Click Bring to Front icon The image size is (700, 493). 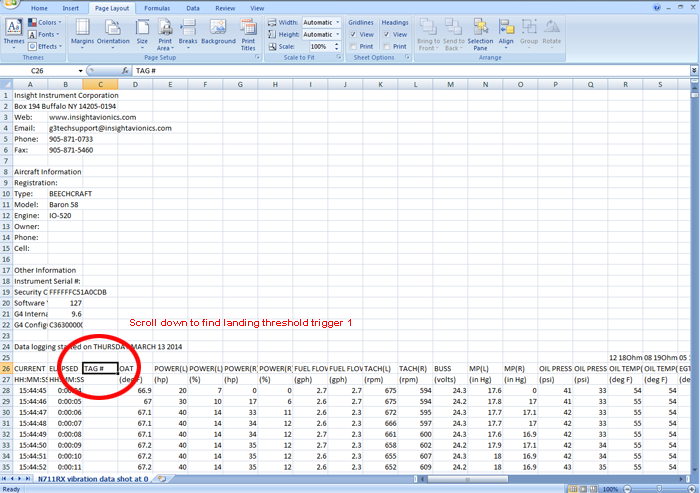tap(429, 27)
